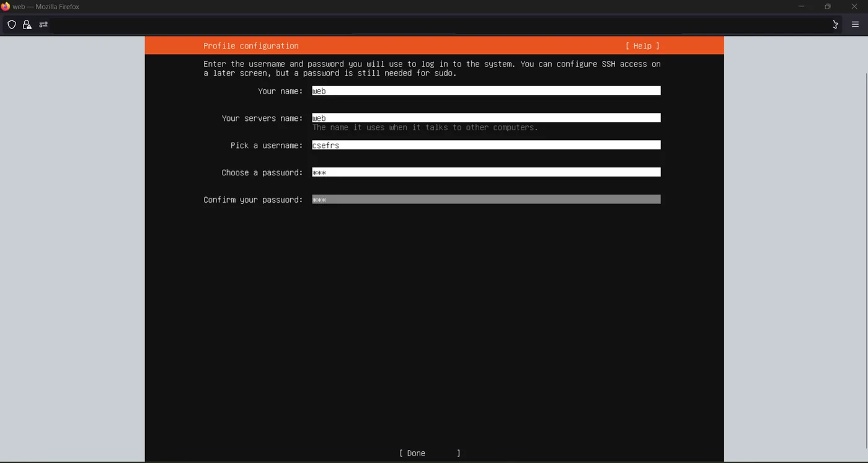The width and height of the screenshot is (868, 463).
Task: Click the Choose a password field
Action: 486,172
